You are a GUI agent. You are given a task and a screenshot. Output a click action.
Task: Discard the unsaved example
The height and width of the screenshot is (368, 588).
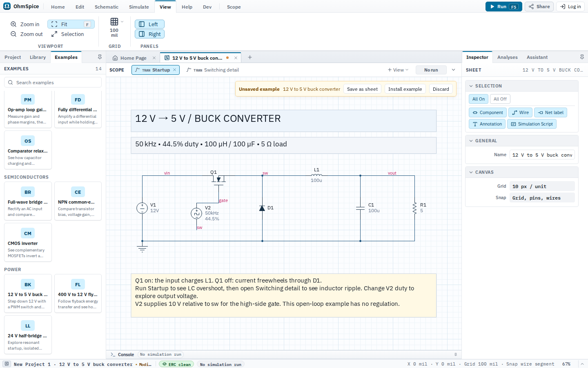point(441,89)
